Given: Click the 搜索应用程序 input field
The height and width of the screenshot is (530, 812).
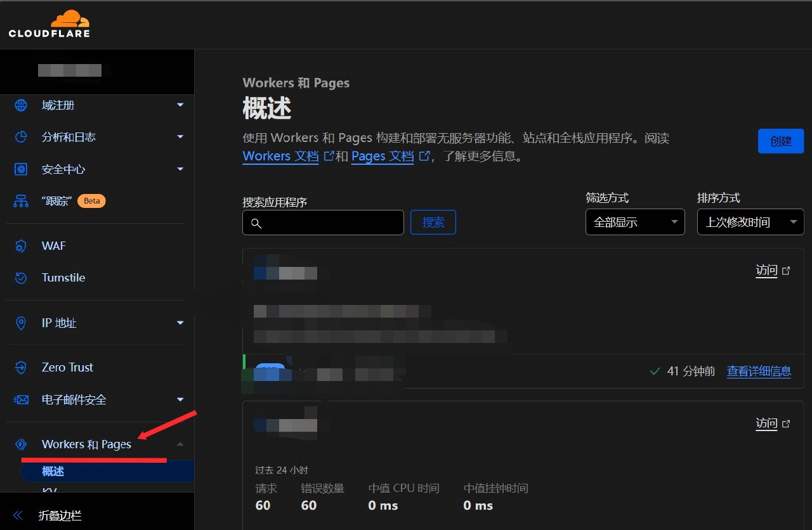Looking at the screenshot, I should point(323,223).
